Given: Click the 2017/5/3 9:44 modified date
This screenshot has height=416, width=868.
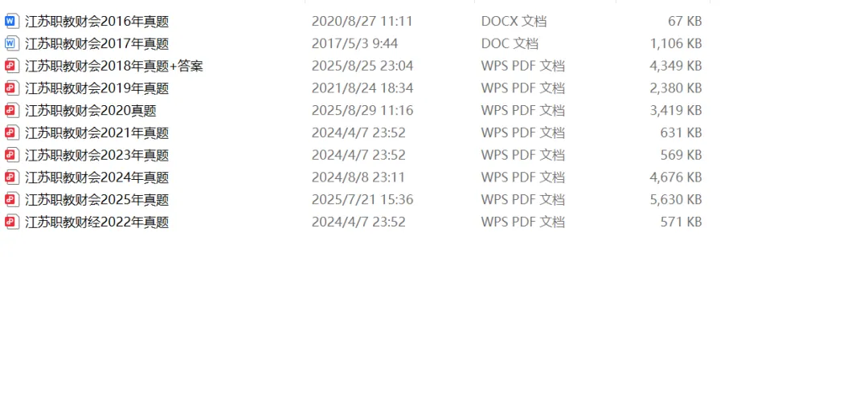Looking at the screenshot, I should 355,43.
